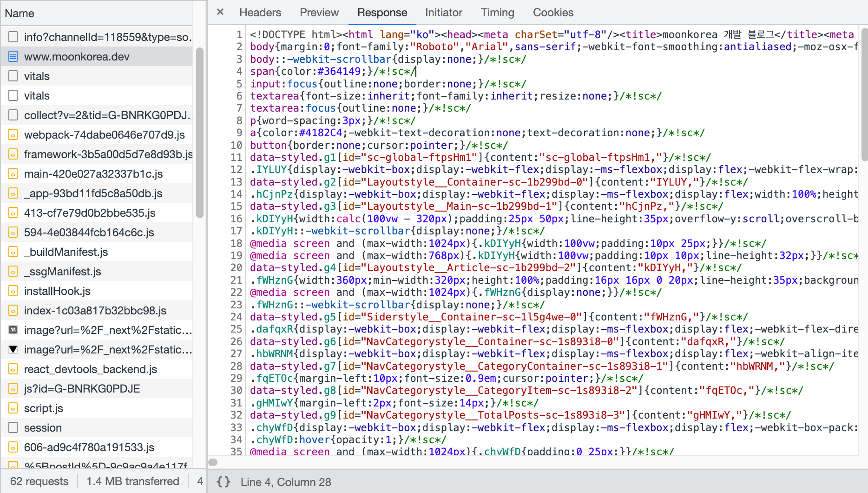Switch to the Headers tab

click(x=260, y=13)
